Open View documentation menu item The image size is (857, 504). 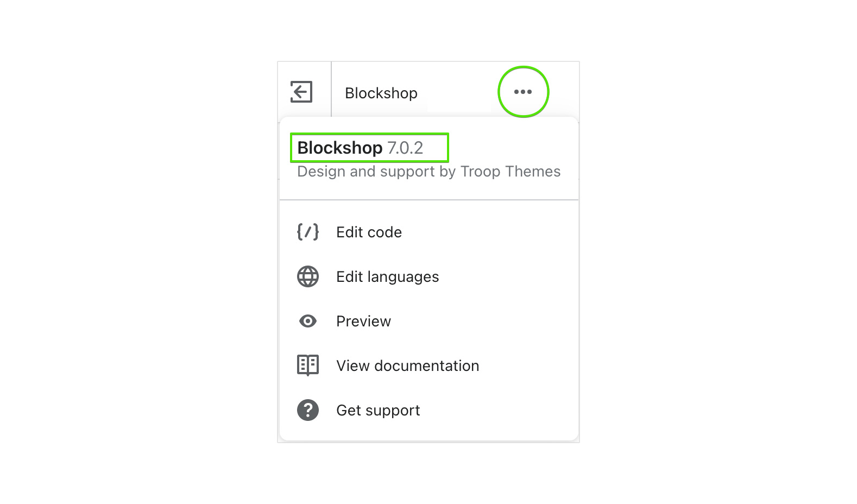click(429, 366)
